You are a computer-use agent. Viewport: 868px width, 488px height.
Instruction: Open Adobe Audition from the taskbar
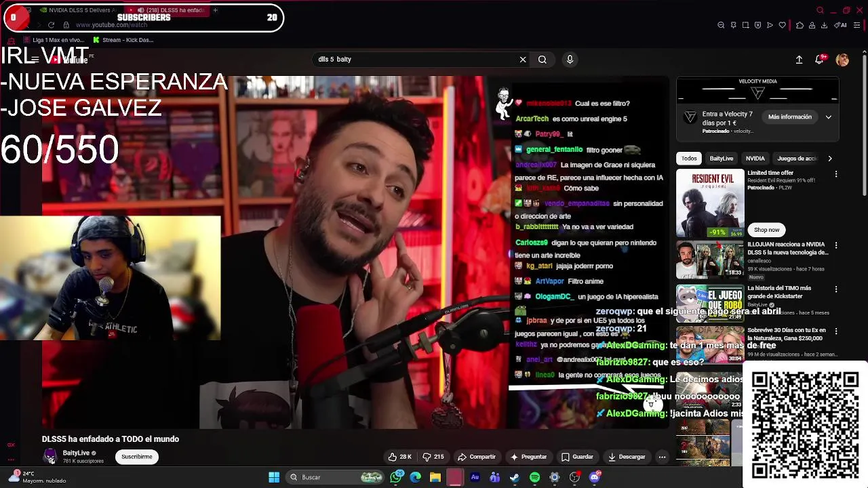pos(475,477)
